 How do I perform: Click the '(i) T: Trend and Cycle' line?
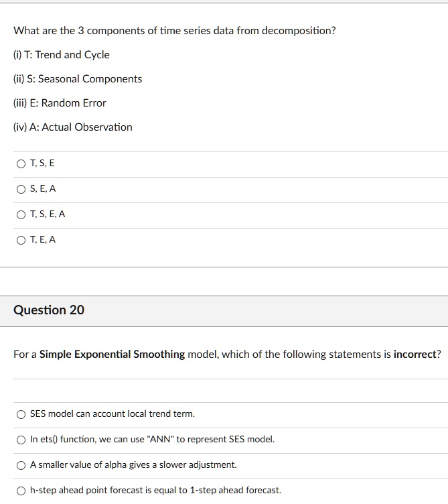click(62, 55)
